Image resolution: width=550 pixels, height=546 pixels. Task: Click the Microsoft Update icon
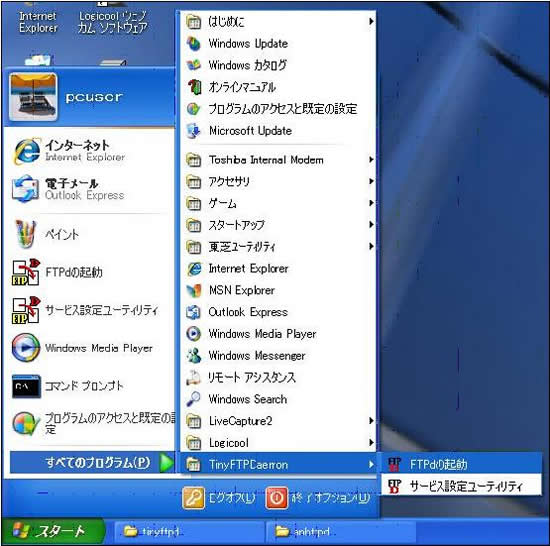(193, 130)
